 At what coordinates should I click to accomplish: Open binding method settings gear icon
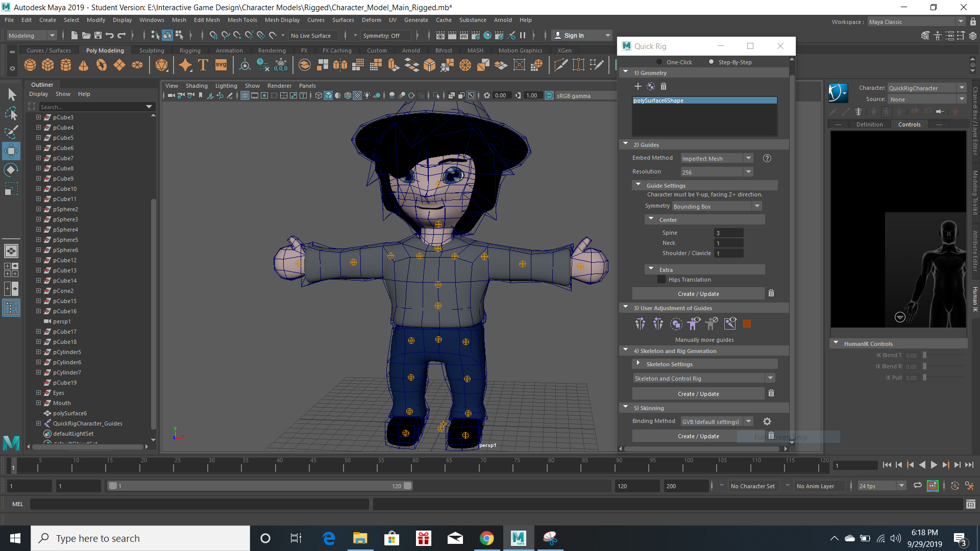click(767, 421)
